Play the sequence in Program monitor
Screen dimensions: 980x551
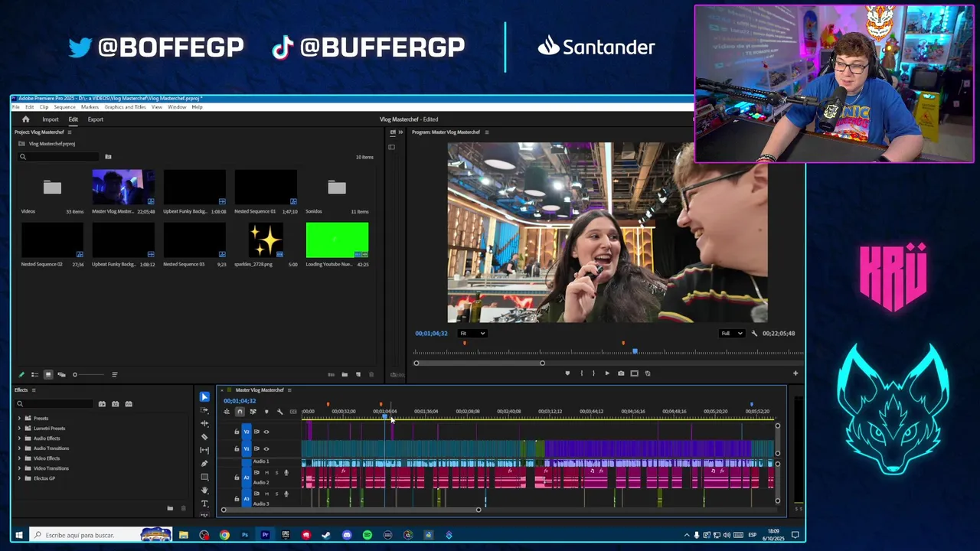(607, 373)
